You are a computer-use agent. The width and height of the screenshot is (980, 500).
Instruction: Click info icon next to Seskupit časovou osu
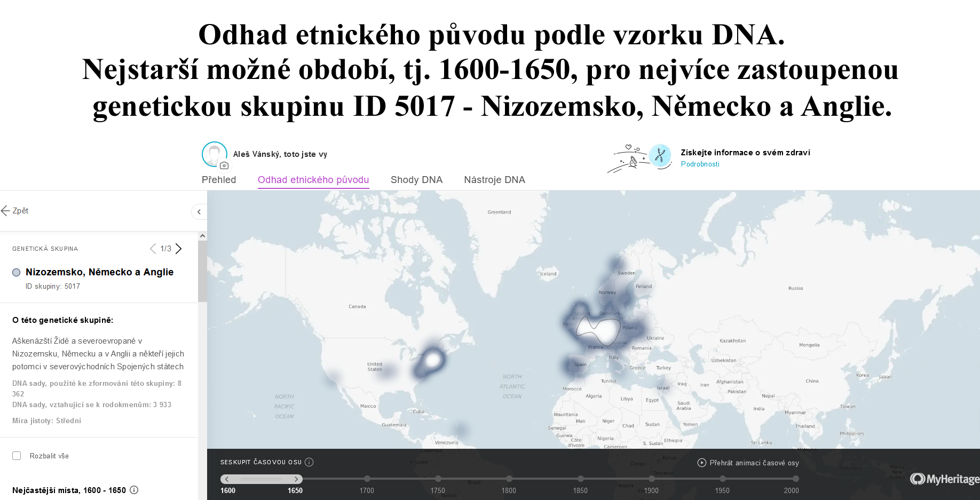click(309, 462)
